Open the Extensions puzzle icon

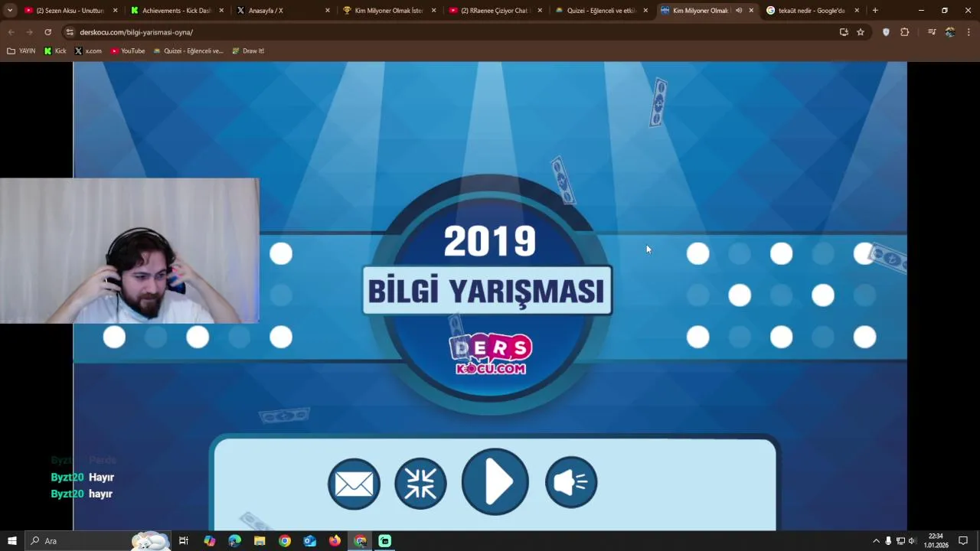904,32
